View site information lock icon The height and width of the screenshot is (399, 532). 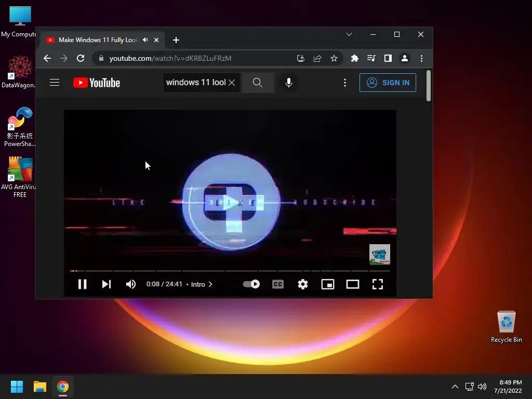pos(101,58)
